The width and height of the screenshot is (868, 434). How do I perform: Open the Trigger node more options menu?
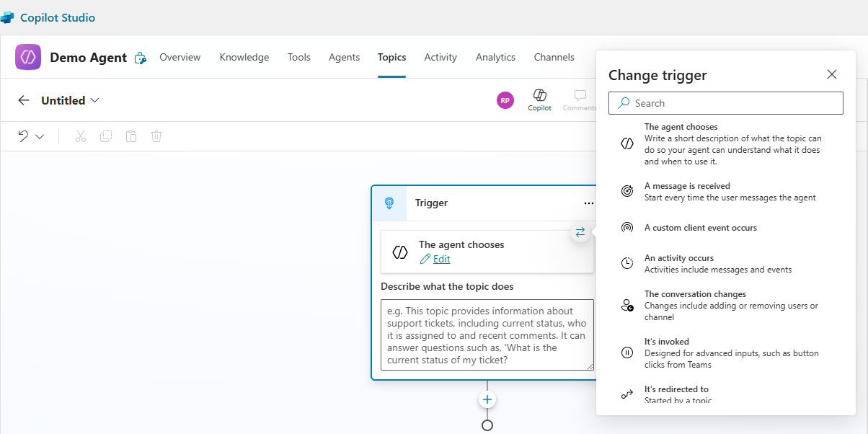coord(589,203)
